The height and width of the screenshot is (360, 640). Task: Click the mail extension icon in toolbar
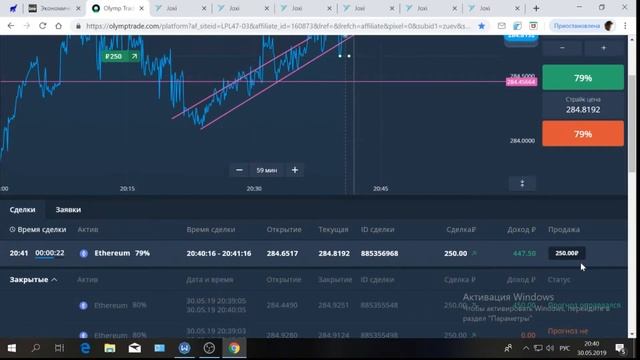pos(502,26)
